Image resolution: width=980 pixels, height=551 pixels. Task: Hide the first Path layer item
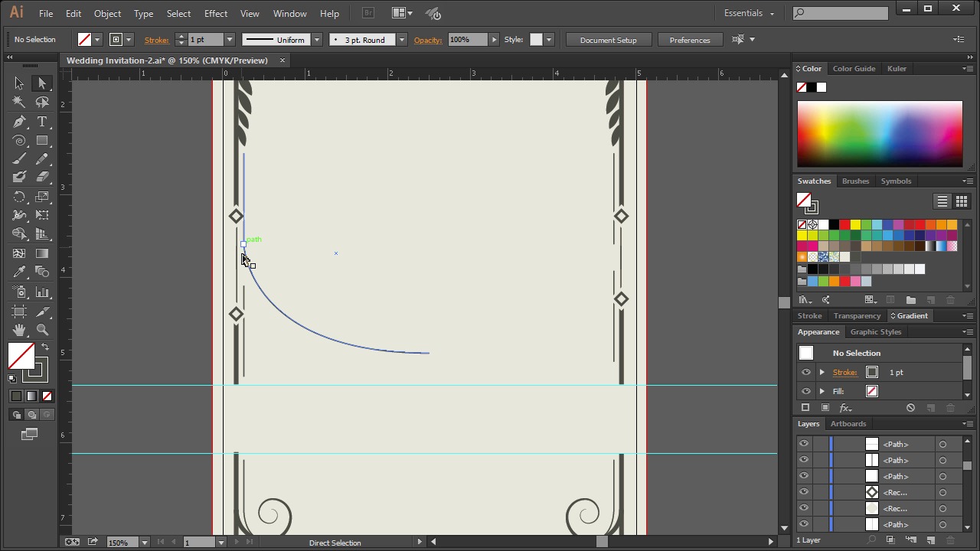pos(804,444)
